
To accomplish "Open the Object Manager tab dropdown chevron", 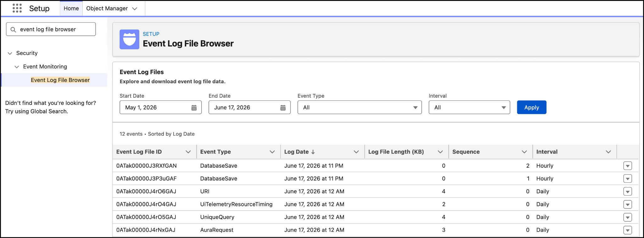I will click(x=135, y=8).
